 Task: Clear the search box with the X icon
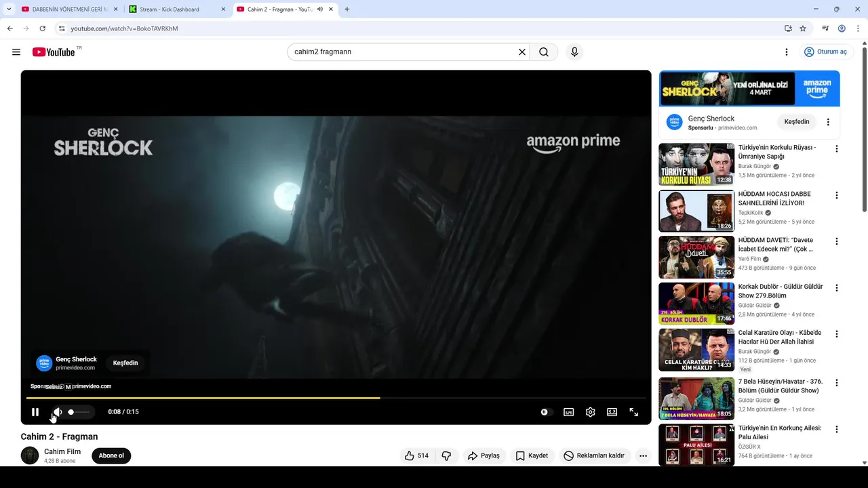coord(522,52)
